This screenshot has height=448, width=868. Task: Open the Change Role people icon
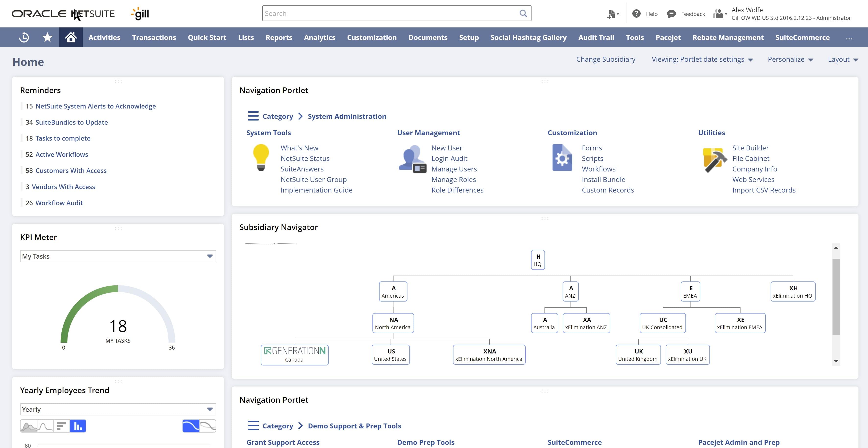[720, 14]
